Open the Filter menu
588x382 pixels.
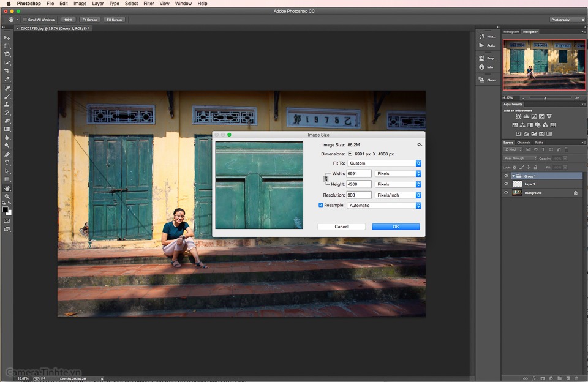(149, 4)
